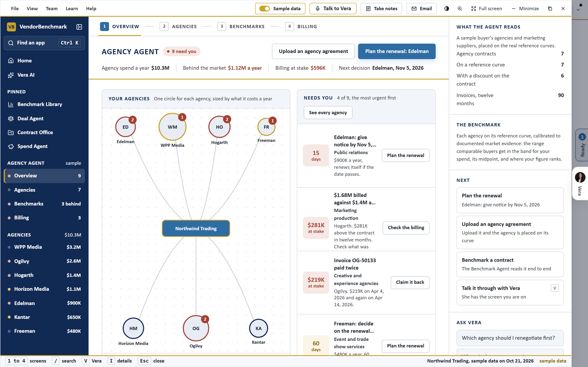
Task: Click Plan the renewal: Edelman button
Action: 397,51
